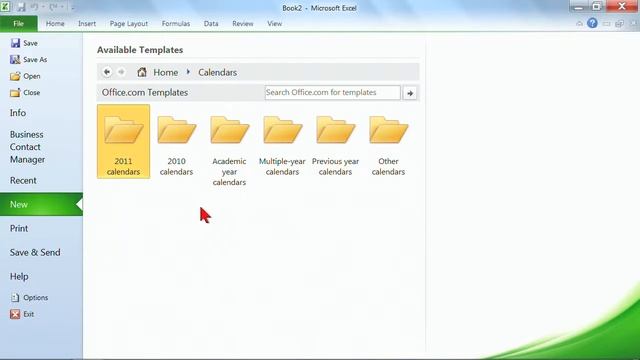Viewport: 640px width, 360px height.
Task: Minimize the ribbon using the caret icon
Action: (579, 24)
